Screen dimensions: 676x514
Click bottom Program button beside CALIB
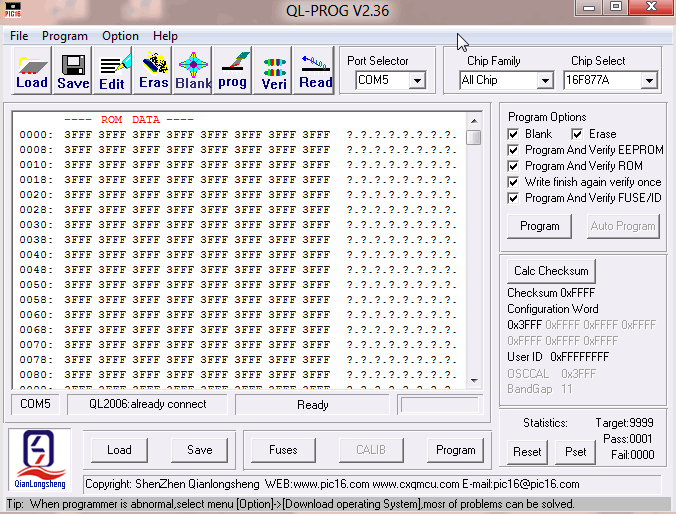click(456, 450)
